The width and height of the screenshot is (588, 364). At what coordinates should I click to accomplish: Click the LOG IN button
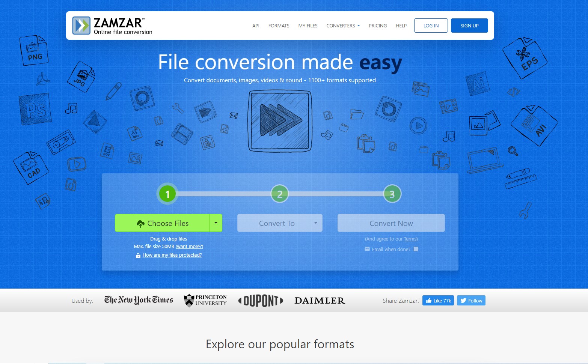[x=431, y=26]
